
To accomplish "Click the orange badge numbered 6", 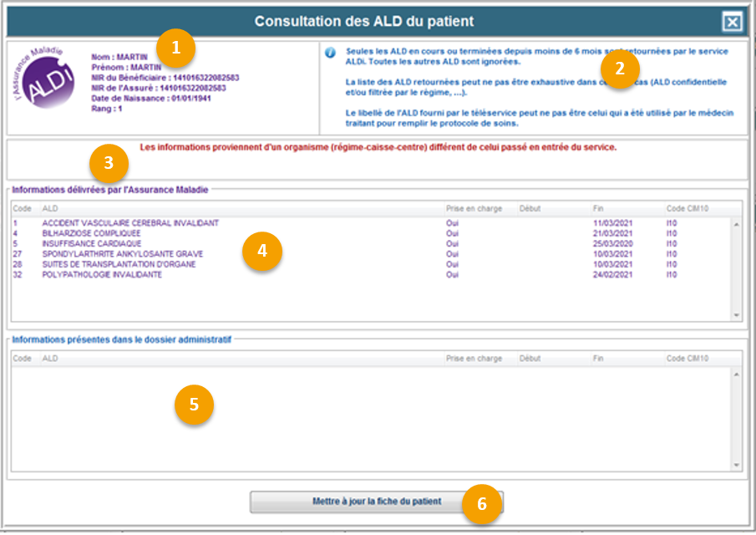I will [482, 503].
